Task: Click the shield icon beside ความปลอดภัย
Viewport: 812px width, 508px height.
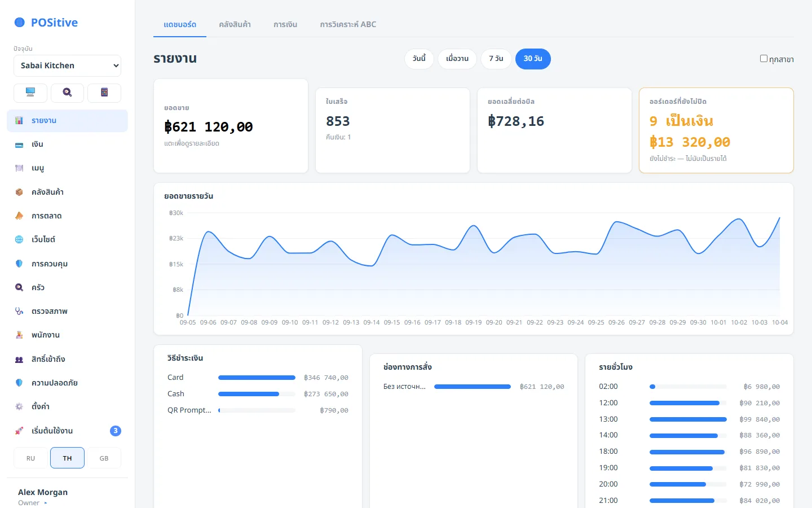Action: pos(19,383)
